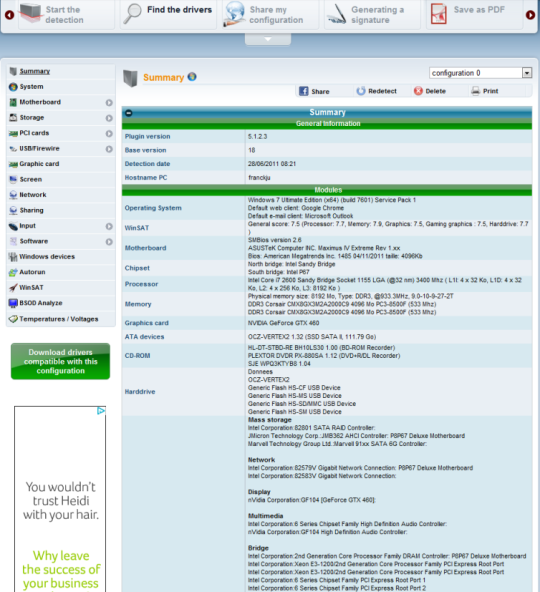Expand the Motherboard submenu arrow

[109, 103]
